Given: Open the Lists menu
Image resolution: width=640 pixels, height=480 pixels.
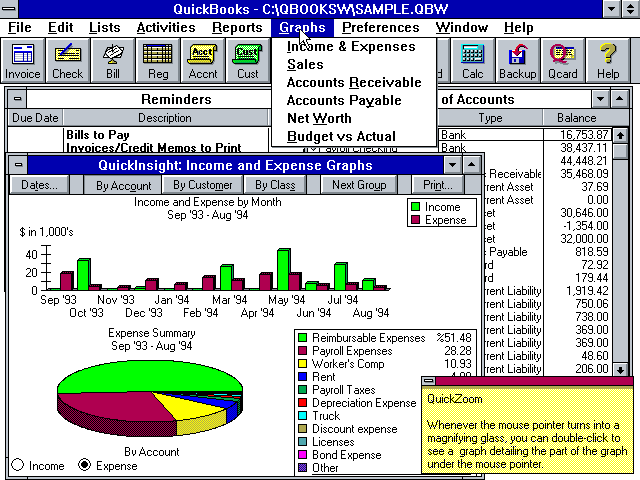Looking at the screenshot, I should [x=104, y=27].
